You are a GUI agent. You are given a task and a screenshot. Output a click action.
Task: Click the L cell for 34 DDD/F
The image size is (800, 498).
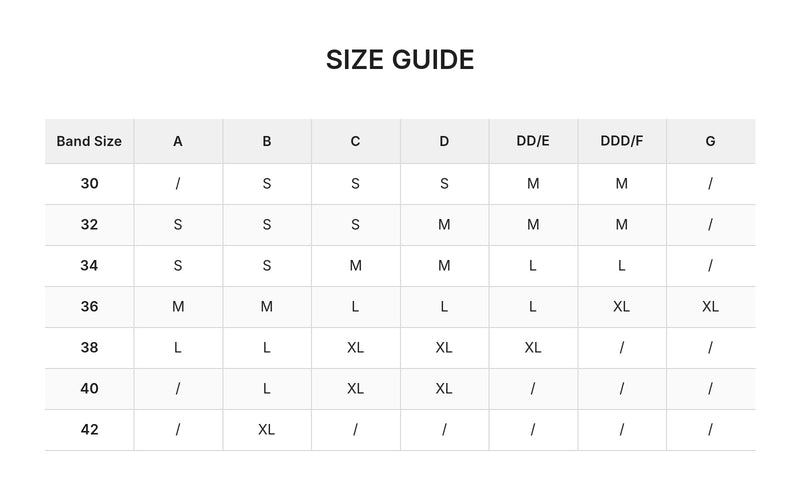622,266
